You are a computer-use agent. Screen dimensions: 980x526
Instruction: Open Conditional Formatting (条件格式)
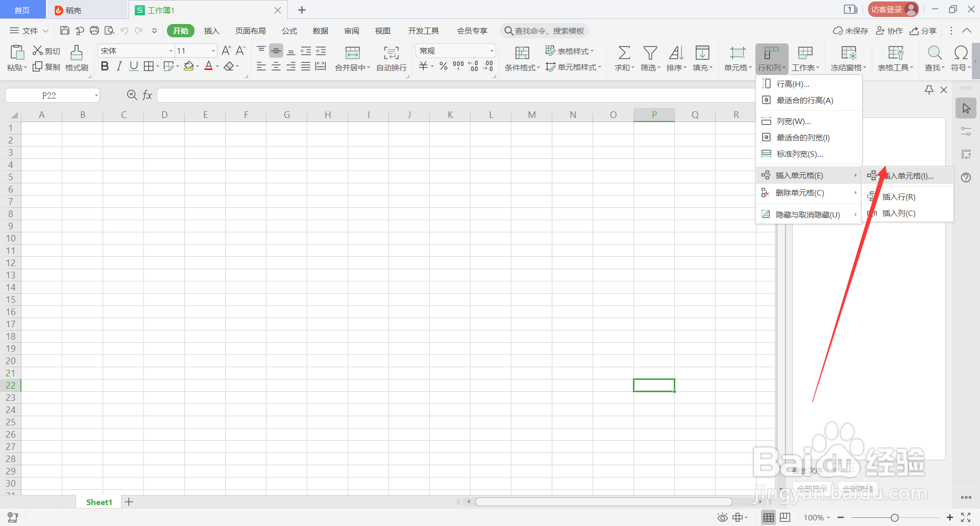[522, 58]
